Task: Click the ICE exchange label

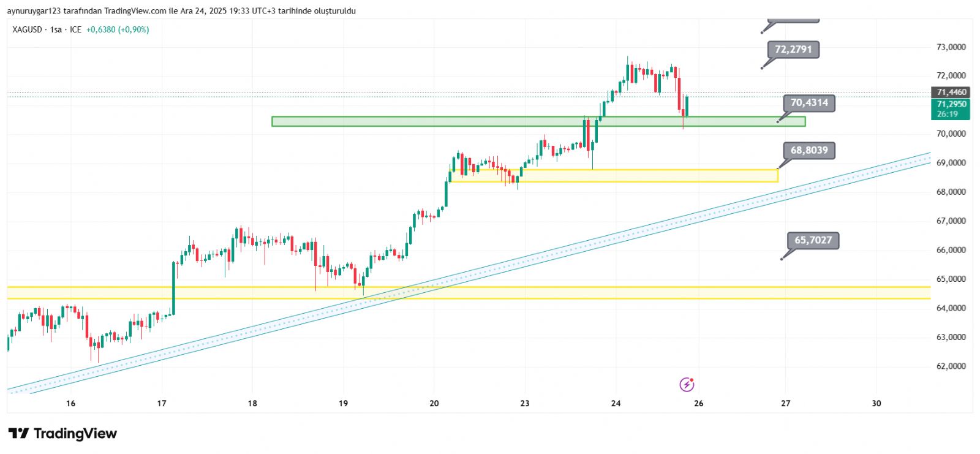Action: click(75, 29)
